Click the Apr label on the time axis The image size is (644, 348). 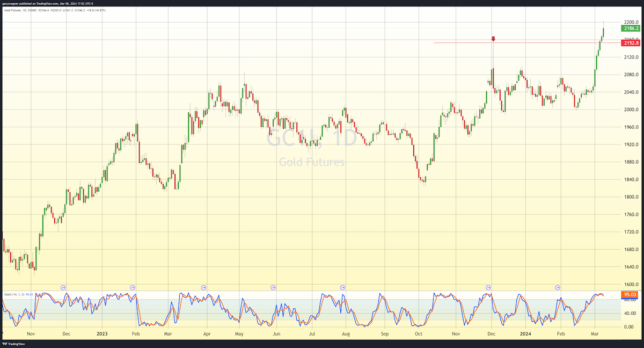pos(207,334)
